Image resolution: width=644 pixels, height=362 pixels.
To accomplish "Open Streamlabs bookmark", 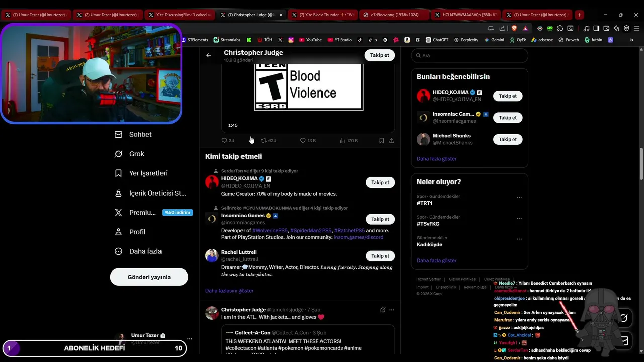I will (227, 40).
